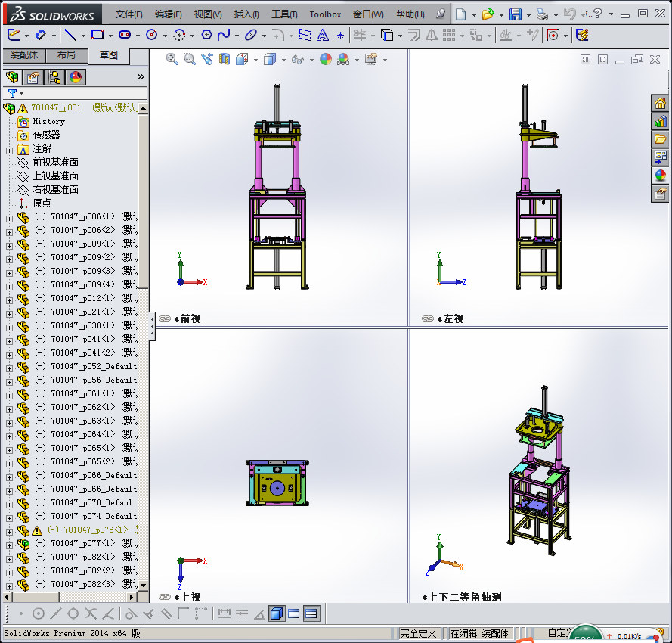Switch to the 布局 tab
The height and width of the screenshot is (643, 672).
(x=67, y=55)
